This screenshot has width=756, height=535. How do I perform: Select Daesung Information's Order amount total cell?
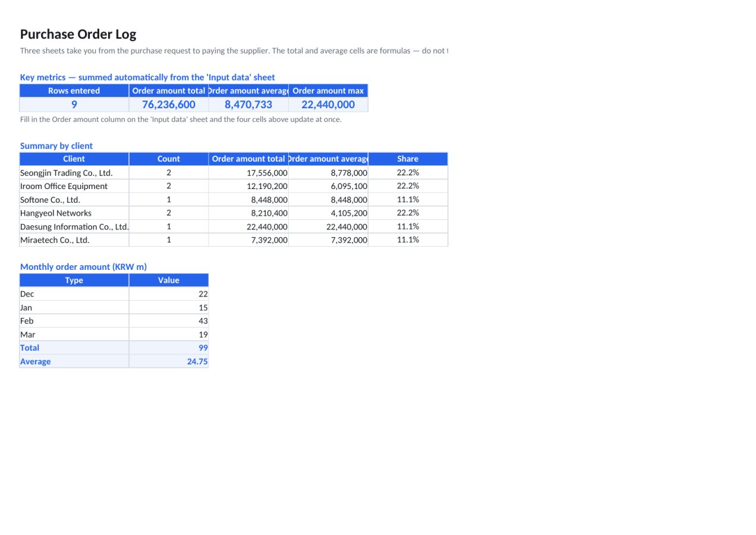click(x=248, y=226)
